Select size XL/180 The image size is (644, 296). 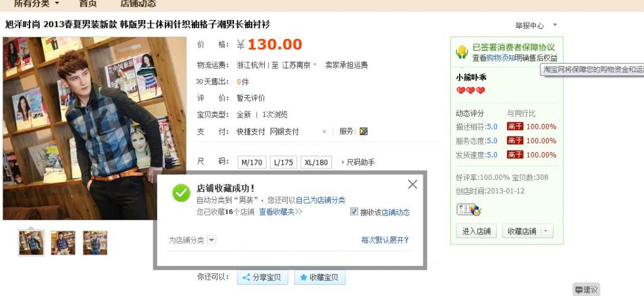316,162
